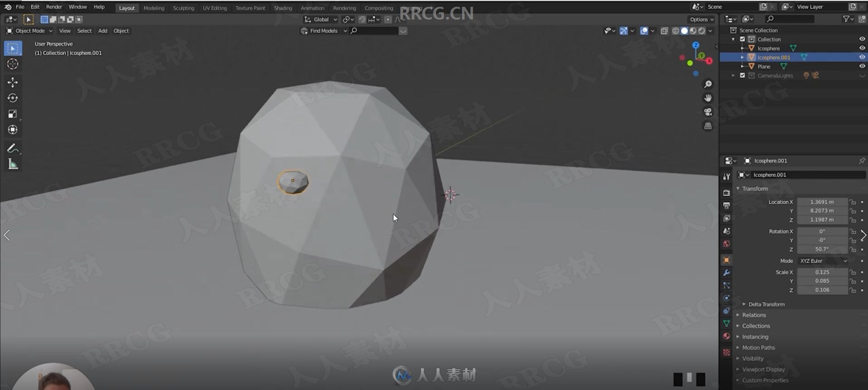Image resolution: width=868 pixels, height=390 pixels.
Task: Hide the Plane object in outliner
Action: pyautogui.click(x=862, y=66)
